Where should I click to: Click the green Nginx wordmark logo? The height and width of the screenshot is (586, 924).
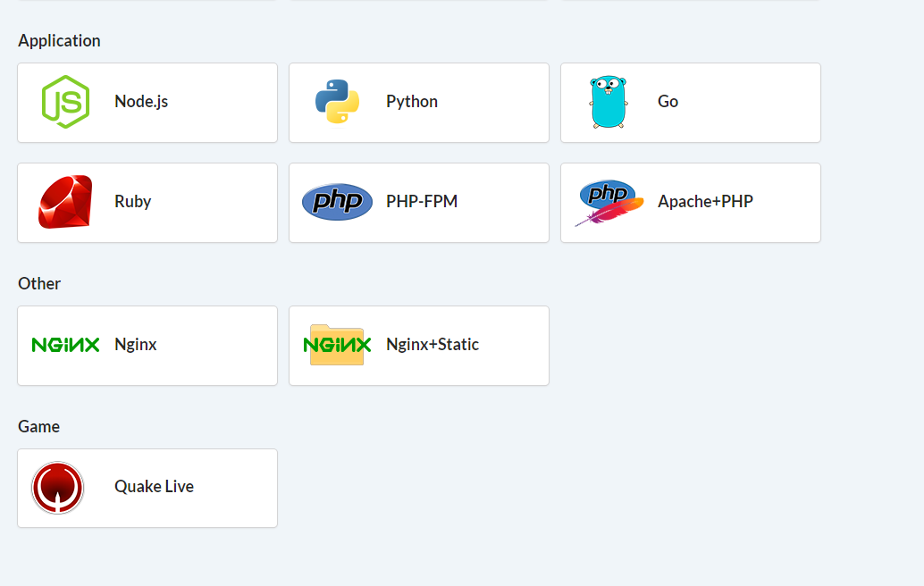click(65, 345)
